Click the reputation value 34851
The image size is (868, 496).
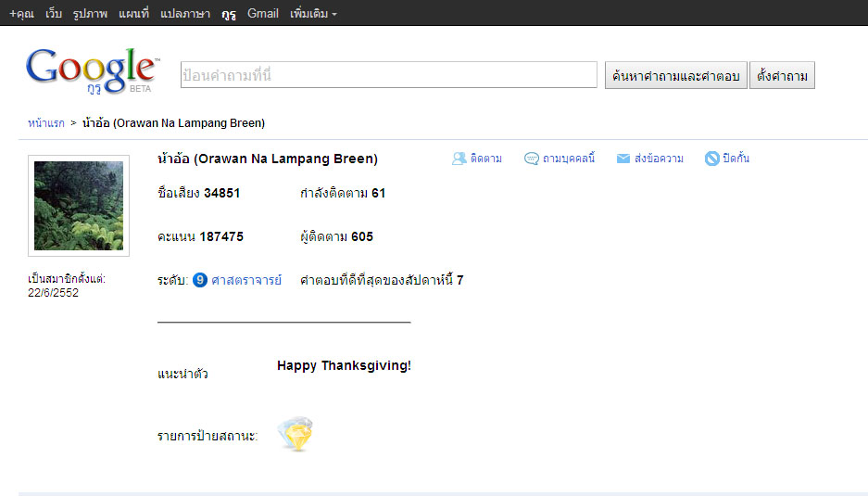222,194
